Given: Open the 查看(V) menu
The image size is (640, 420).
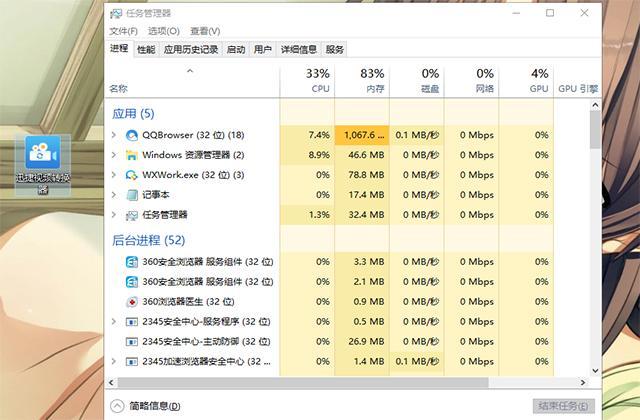Looking at the screenshot, I should (x=205, y=31).
